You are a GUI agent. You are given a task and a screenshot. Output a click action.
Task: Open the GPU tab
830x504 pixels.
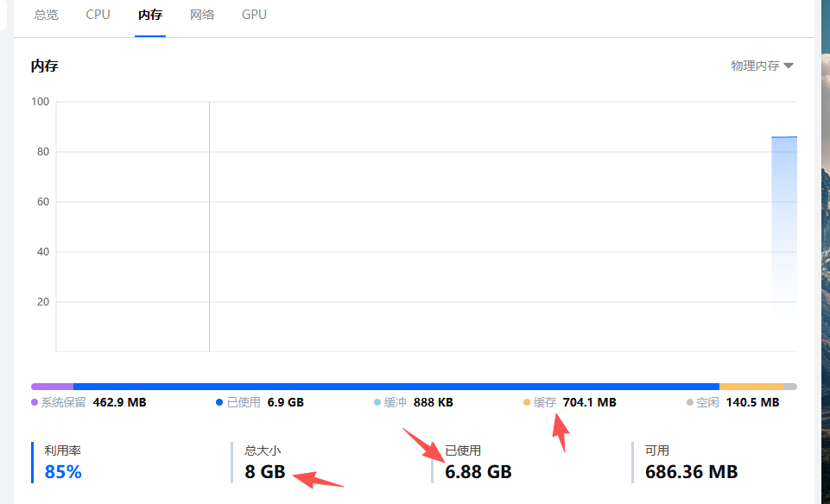coord(254,15)
